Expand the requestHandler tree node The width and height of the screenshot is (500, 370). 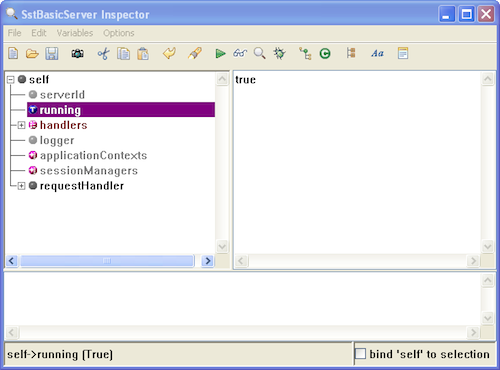(x=21, y=186)
